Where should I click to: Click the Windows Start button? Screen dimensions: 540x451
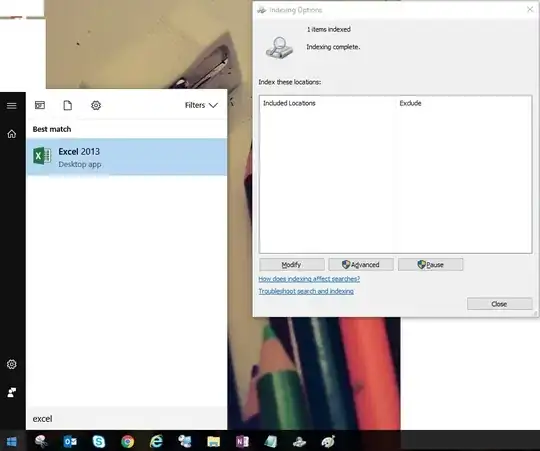[x=12, y=441]
